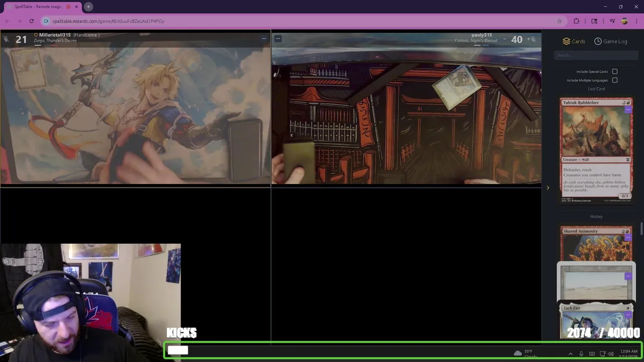Click the card search input field
Viewport: 644px width, 362px height.
click(x=596, y=55)
